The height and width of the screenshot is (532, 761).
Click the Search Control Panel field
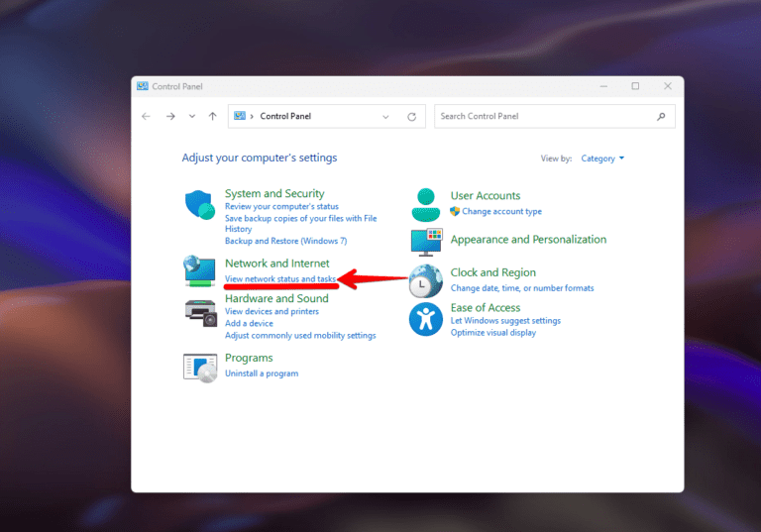545,117
